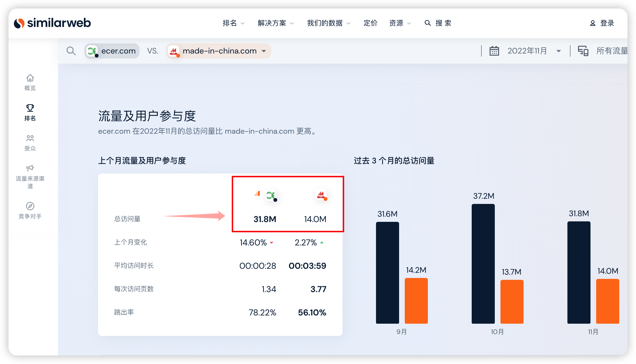636x364 pixels.
Task: Click the Similarweb logo
Action: coord(52,23)
